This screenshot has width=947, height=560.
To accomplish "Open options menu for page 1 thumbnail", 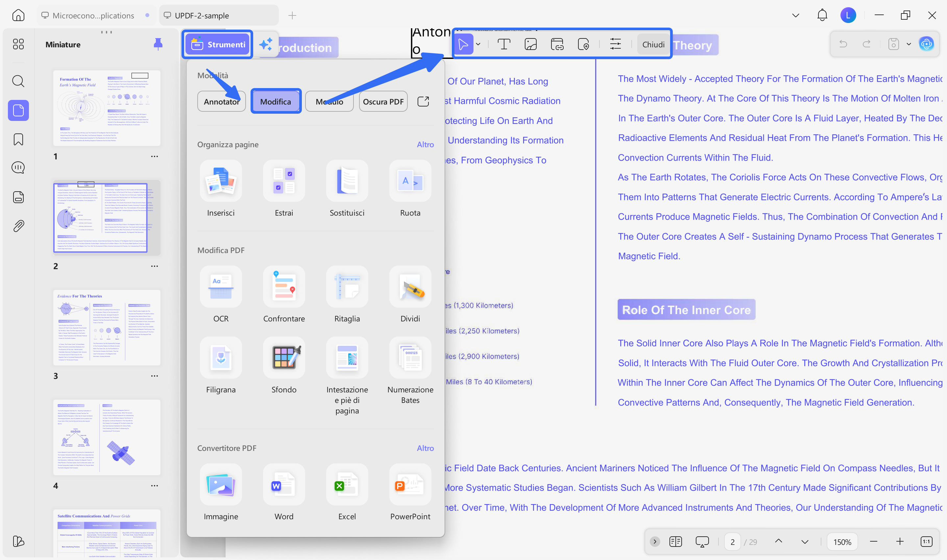I will tap(154, 156).
